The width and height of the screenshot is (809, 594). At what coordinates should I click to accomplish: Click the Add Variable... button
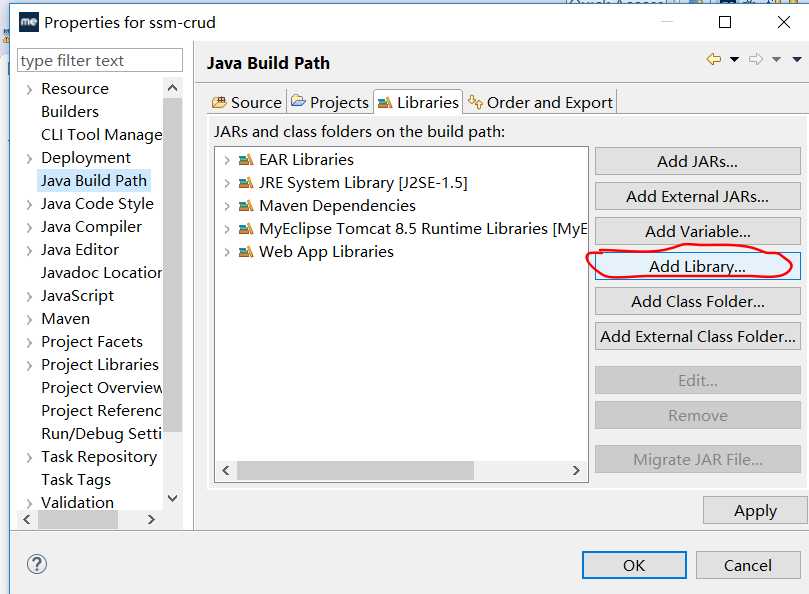(698, 232)
